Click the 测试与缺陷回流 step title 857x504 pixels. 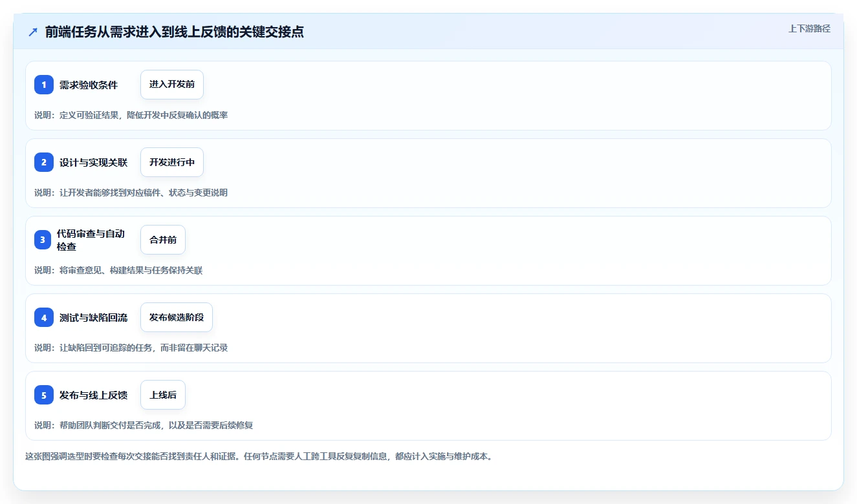[93, 317]
